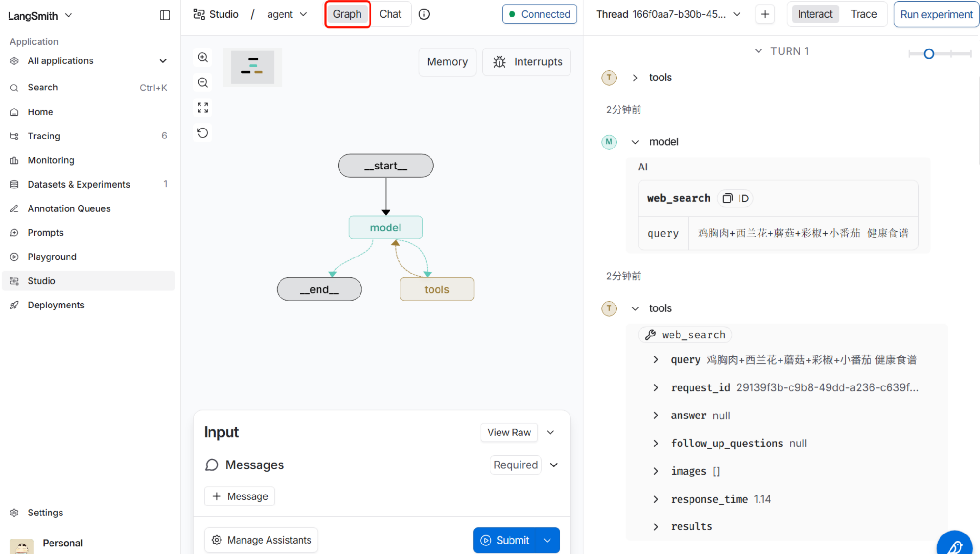Click the Manage Assistants button
The image size is (980, 554).
[261, 540]
